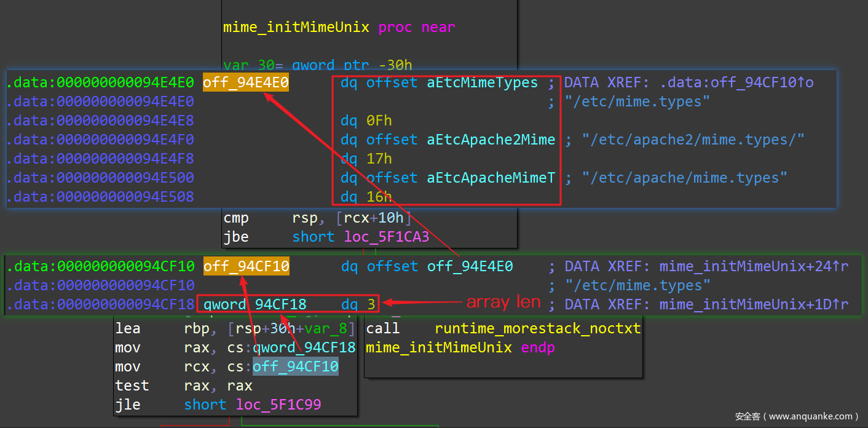Screen dimensions: 868x428
Task: Open the aEtcApacheMimeT offset reference
Action: 491,178
